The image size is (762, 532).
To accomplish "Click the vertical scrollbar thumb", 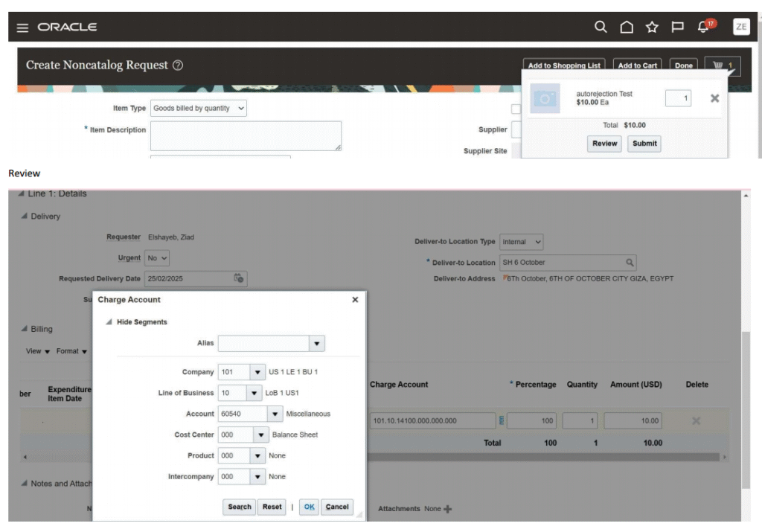I will click(746, 410).
